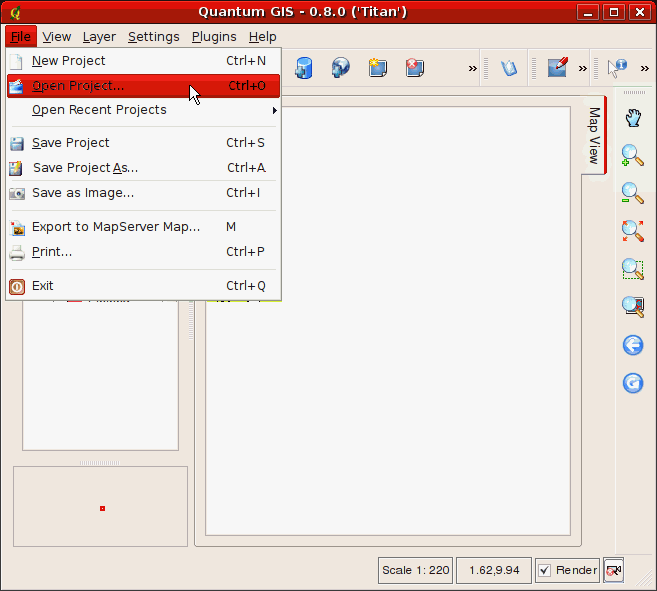Click the help toolbar drag handle
This screenshot has height=591, width=657.
[x=486, y=68]
